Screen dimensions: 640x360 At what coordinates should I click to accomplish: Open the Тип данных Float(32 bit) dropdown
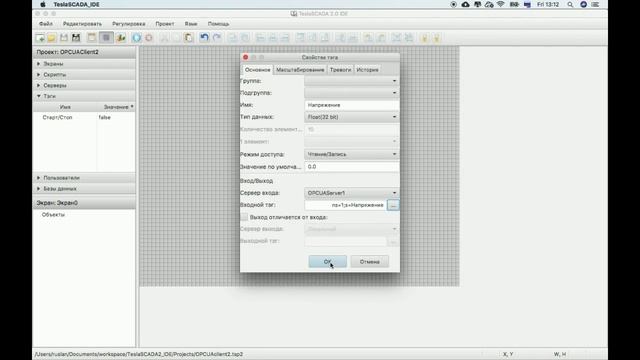(x=351, y=117)
